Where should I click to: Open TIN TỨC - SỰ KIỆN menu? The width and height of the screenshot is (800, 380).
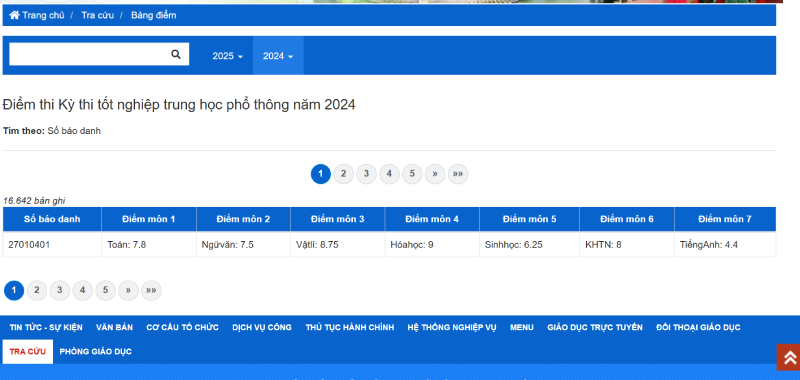(46, 327)
